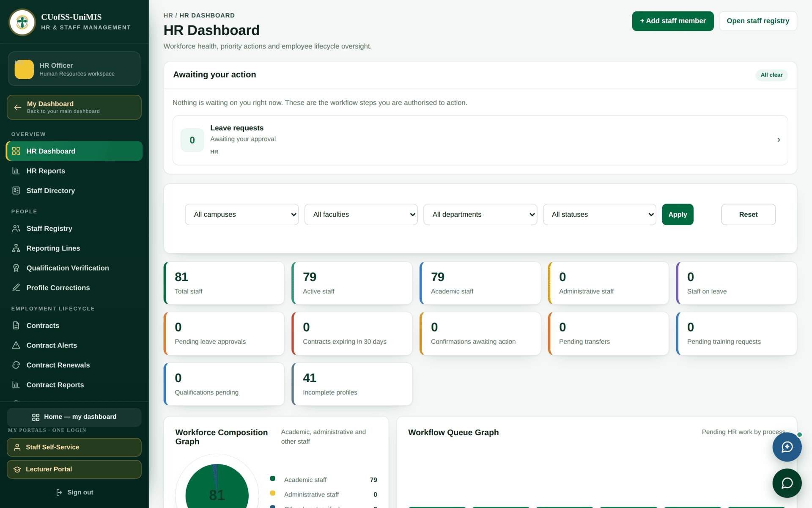Click the Contracts sidebar item

tap(74, 326)
